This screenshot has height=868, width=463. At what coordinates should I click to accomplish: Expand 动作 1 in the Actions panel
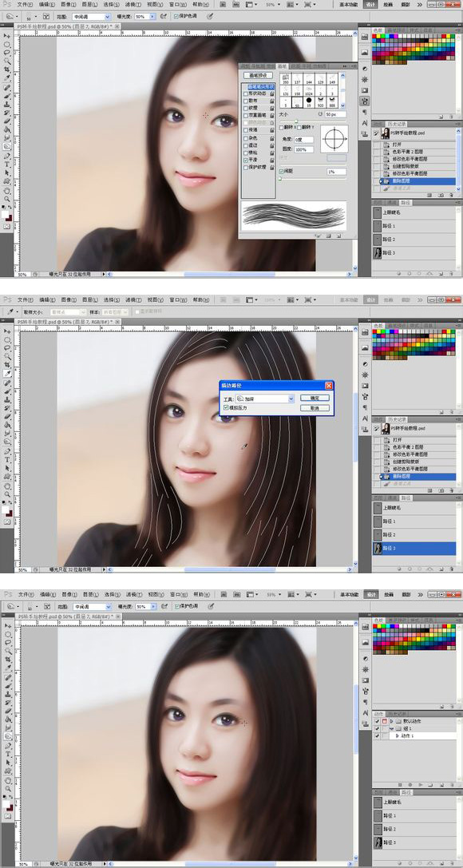397,735
